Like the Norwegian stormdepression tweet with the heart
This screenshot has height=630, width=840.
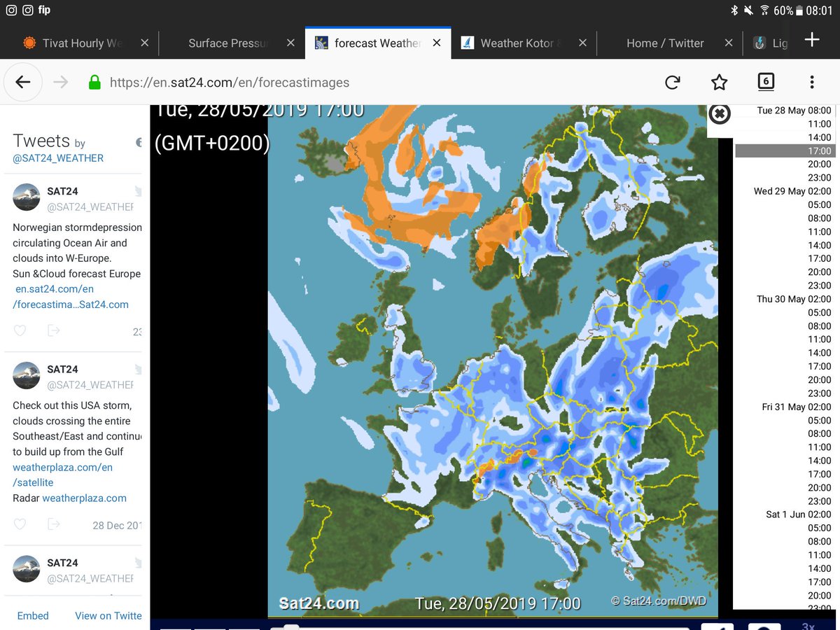coord(20,330)
